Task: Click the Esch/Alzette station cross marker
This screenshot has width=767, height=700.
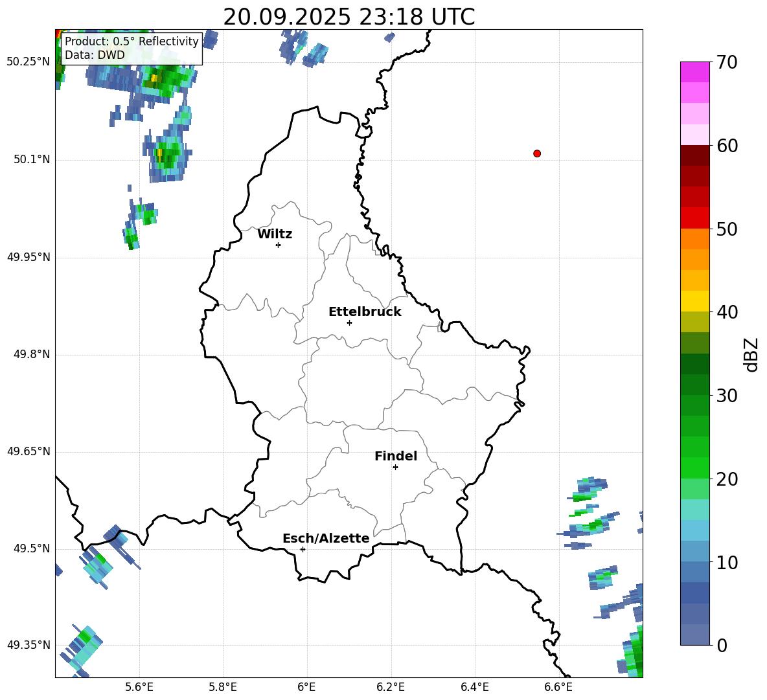Action: tap(303, 549)
